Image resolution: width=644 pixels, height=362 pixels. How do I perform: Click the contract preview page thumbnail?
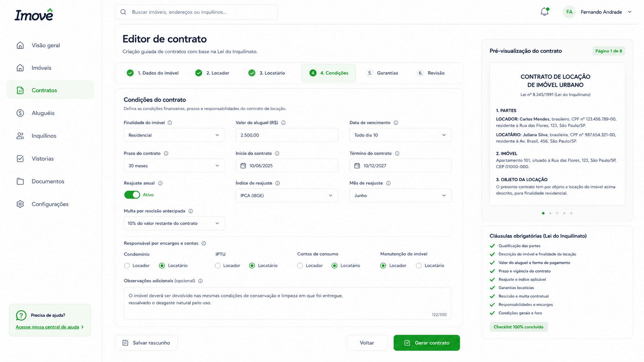[x=557, y=134]
